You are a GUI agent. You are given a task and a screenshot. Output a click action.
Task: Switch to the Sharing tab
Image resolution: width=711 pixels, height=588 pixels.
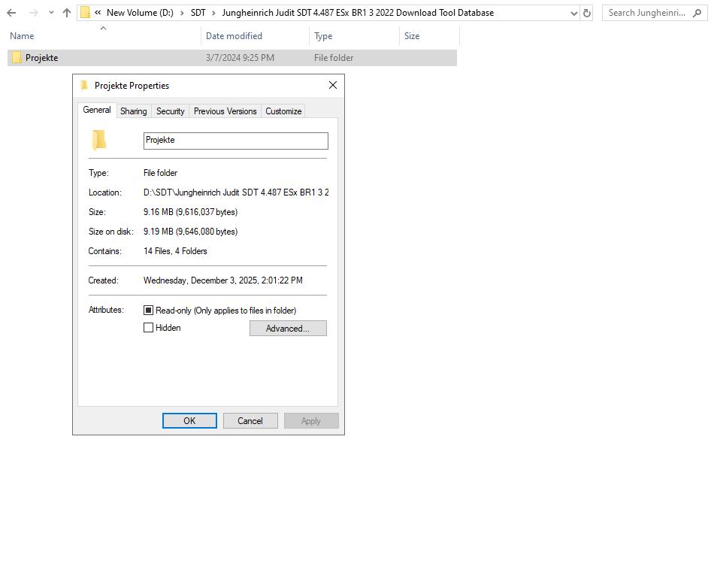pos(134,111)
